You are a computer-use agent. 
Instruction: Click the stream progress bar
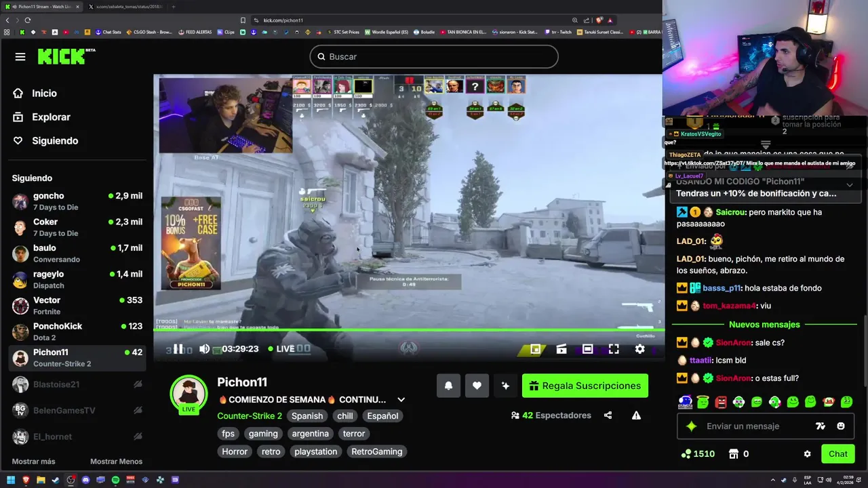pos(408,331)
